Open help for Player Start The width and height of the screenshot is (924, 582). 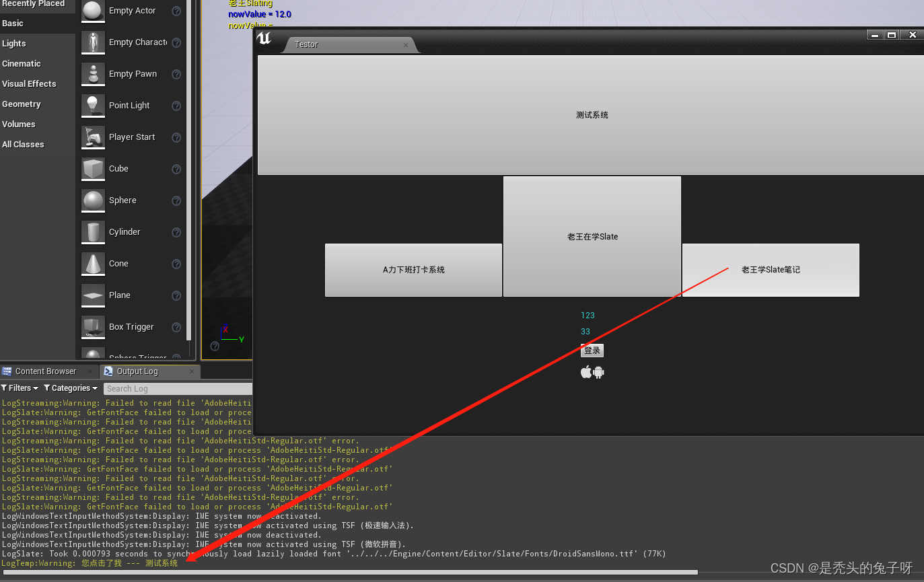[x=176, y=137]
